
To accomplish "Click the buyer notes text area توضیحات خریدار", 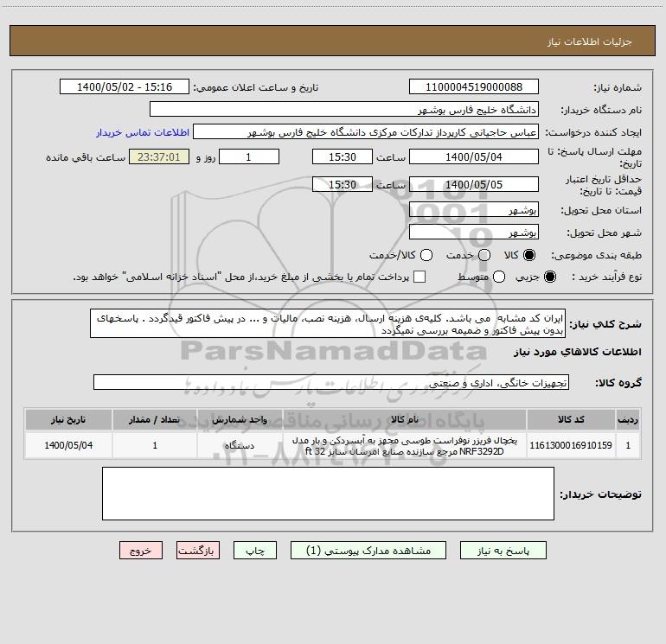I will (328, 494).
